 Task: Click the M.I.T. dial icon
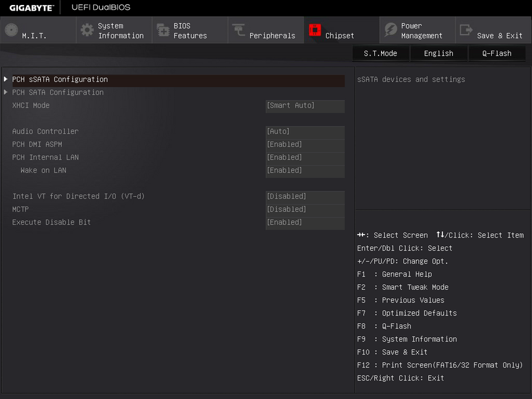point(11,30)
